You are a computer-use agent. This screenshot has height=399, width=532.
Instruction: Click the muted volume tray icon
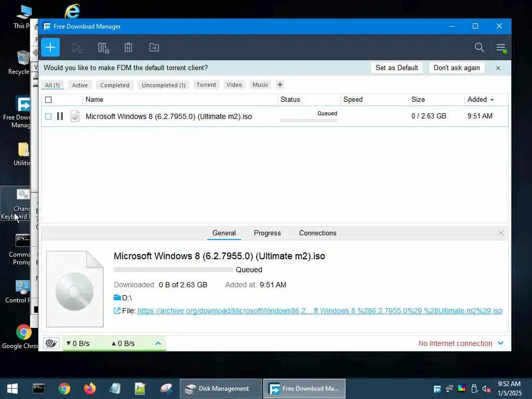[x=486, y=389]
